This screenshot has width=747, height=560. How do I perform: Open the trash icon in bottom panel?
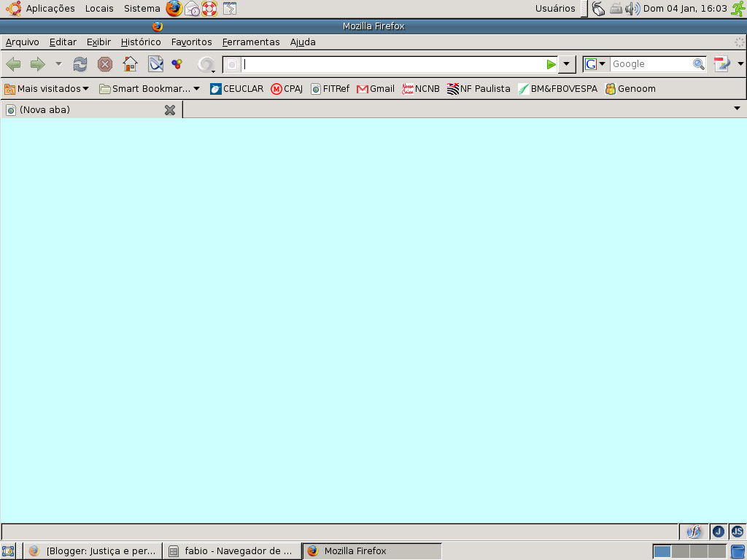click(738, 551)
